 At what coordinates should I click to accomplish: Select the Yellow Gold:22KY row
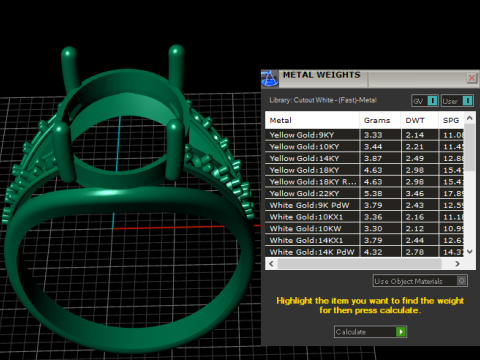[364, 193]
